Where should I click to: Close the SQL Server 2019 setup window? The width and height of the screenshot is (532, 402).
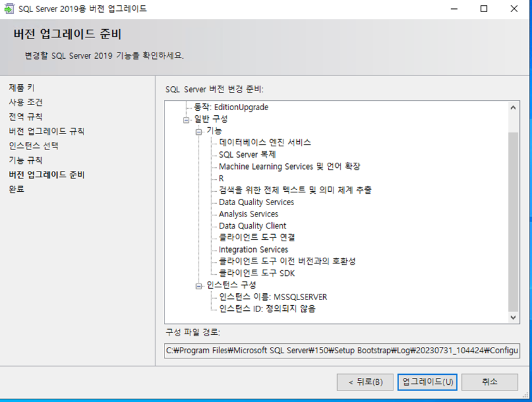click(x=514, y=9)
